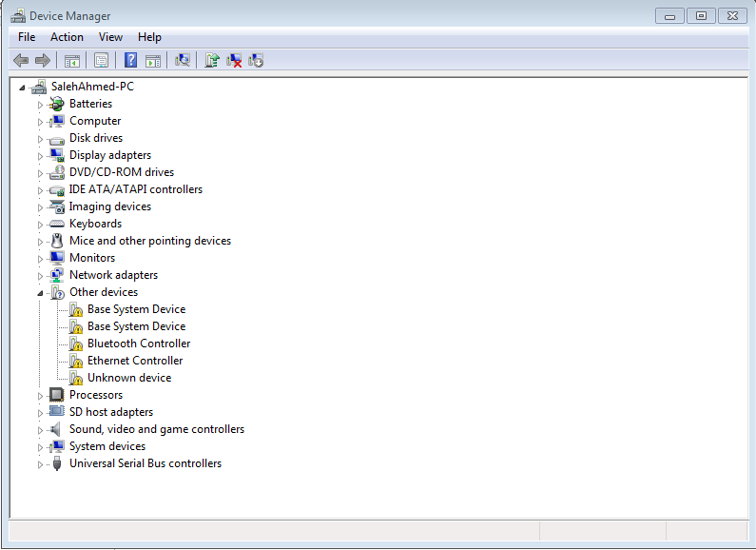Select the Unknown device entry
Screen dimensions: 756x550
(x=129, y=378)
